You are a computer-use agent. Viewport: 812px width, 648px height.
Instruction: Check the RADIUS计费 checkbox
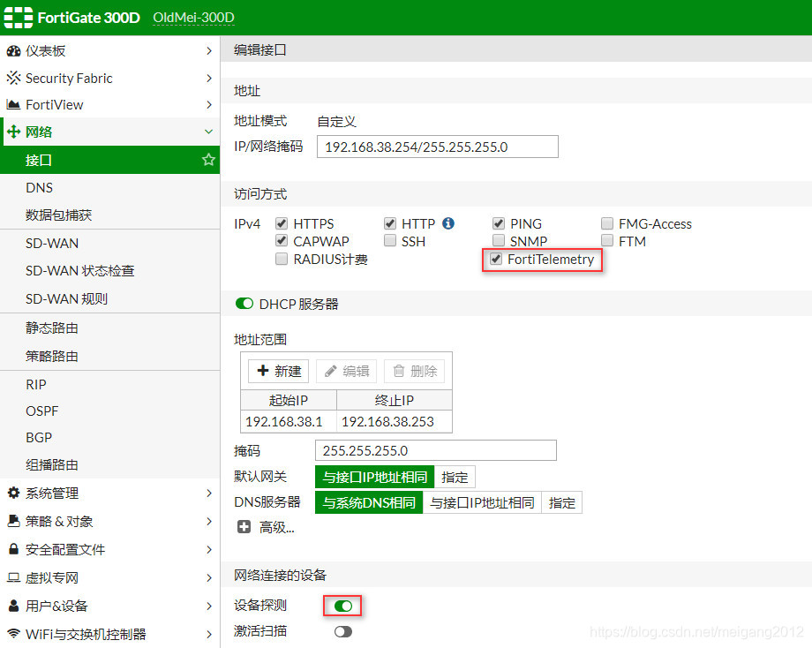[x=282, y=259]
